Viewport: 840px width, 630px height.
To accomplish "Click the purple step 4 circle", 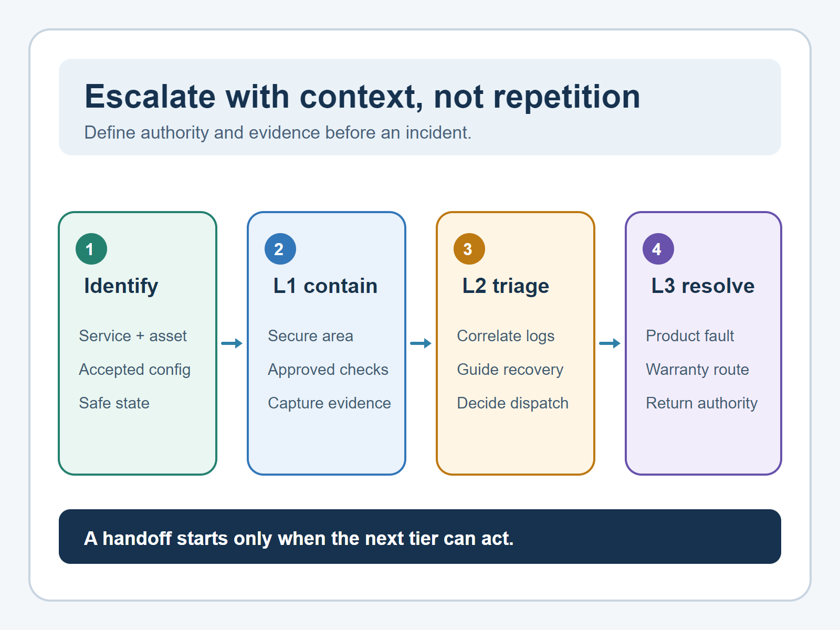I will (x=658, y=249).
